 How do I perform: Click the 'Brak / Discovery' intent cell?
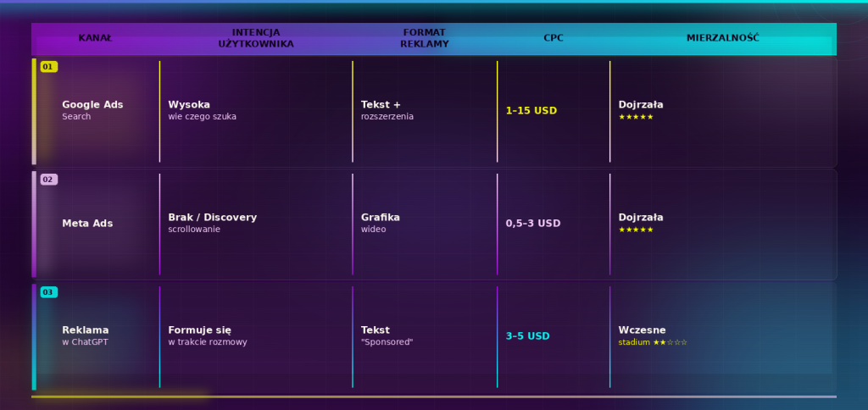tap(213, 218)
